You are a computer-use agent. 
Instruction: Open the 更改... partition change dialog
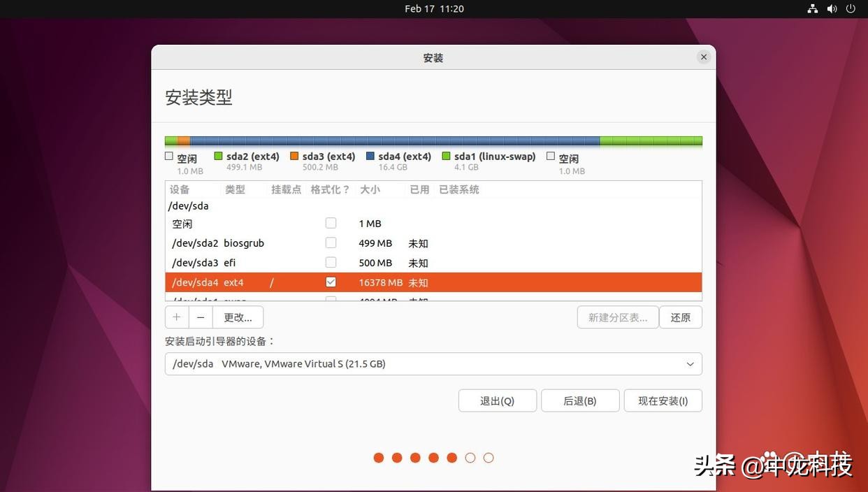[238, 317]
